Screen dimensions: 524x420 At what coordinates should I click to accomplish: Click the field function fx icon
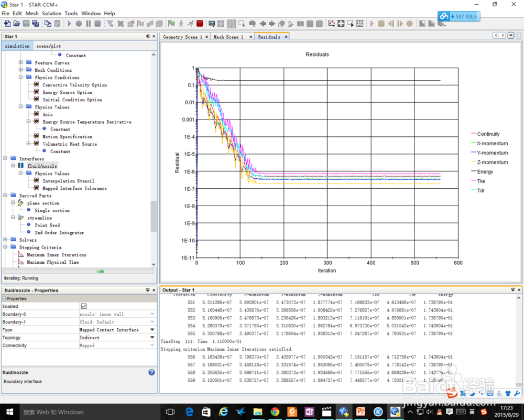click(x=290, y=24)
